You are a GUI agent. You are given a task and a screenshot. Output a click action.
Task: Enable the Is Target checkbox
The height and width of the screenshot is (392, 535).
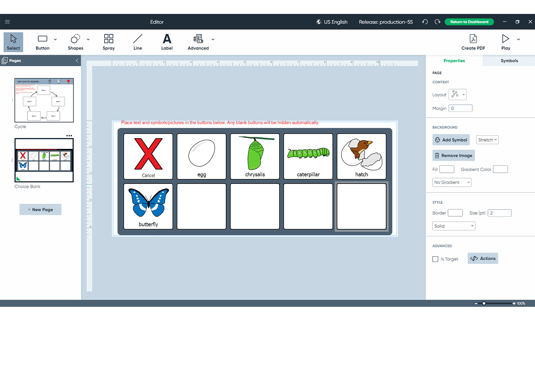pyautogui.click(x=435, y=259)
